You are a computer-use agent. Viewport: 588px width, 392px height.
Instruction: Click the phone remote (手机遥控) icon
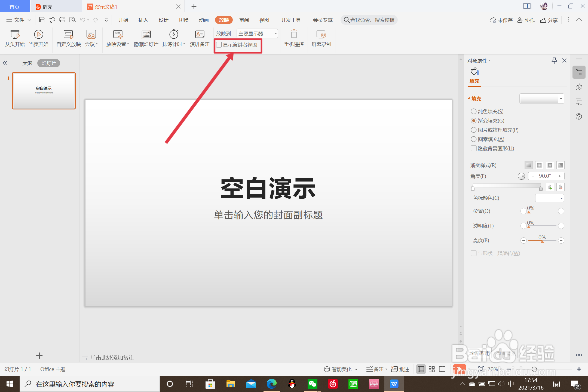[x=294, y=35]
